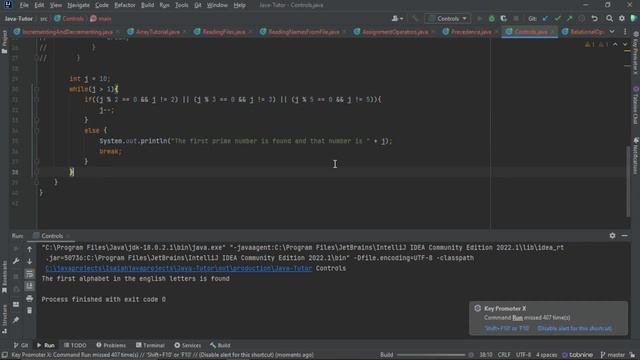Viewport: 640px width, 360px height.
Task: Open editor tabs more-options kebab menu
Action: pos(625,31)
